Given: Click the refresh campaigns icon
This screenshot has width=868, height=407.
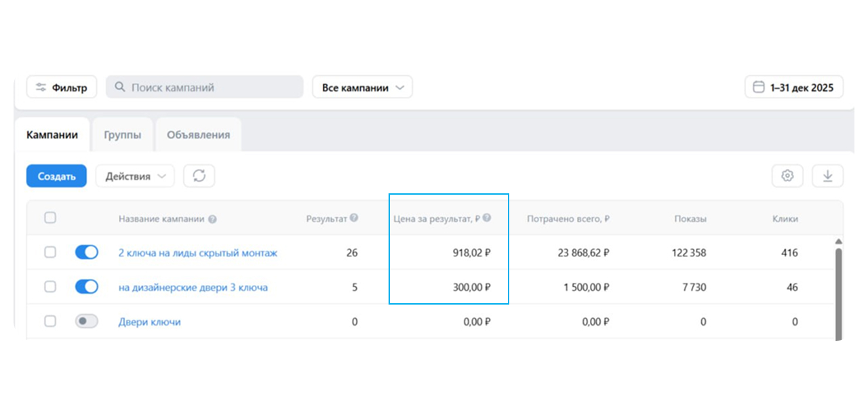Looking at the screenshot, I should 199,176.
